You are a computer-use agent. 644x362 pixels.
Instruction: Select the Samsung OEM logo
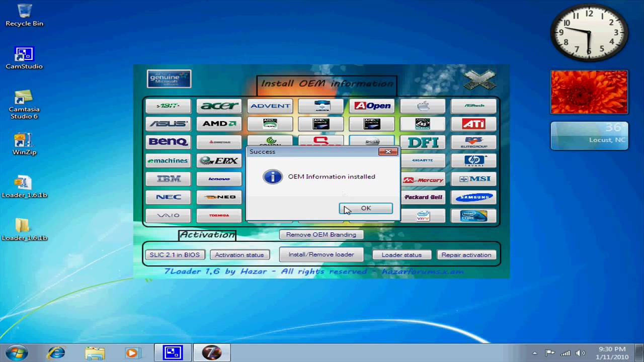[474, 197]
